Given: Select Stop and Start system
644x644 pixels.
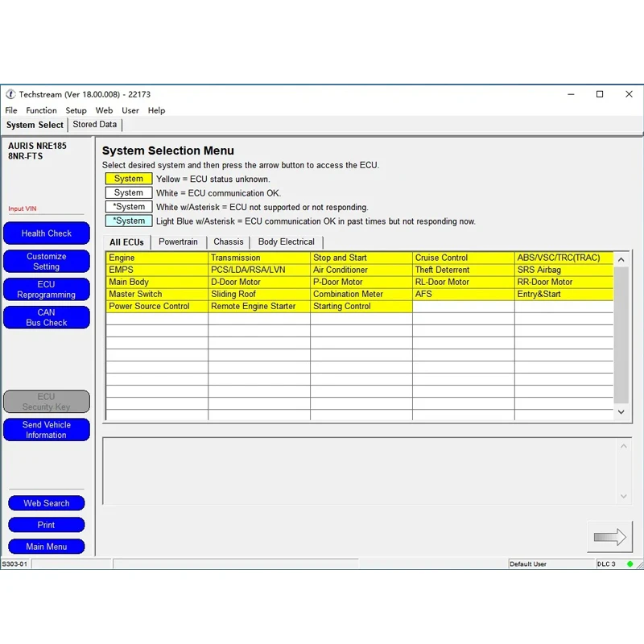Looking at the screenshot, I should coord(361,258).
